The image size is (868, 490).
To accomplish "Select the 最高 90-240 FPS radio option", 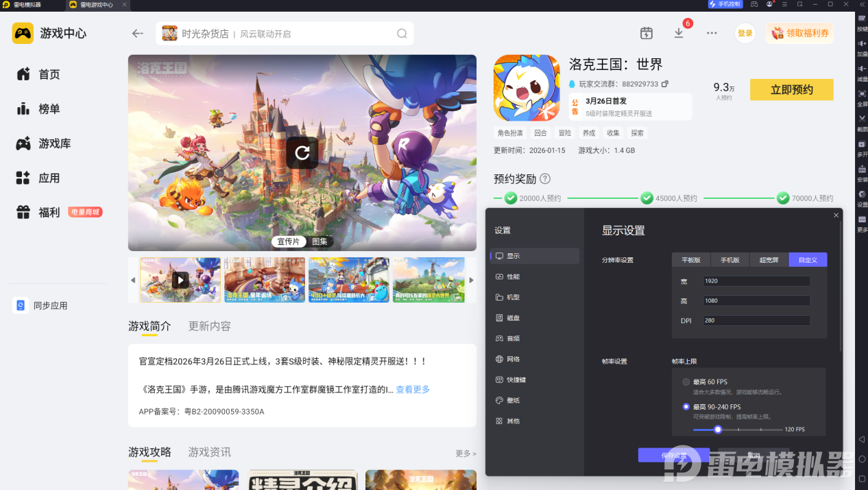I will click(x=686, y=407).
